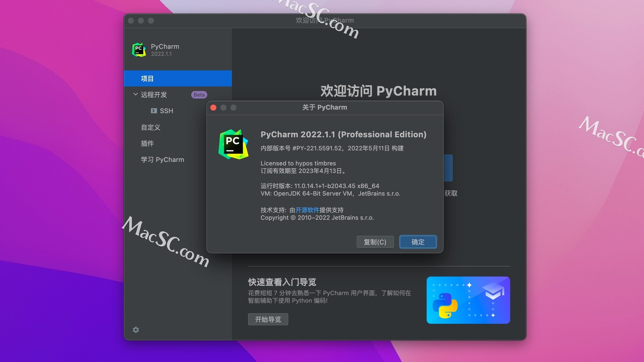Open the 自定义 tab
The height and width of the screenshot is (362, 644).
(x=151, y=127)
